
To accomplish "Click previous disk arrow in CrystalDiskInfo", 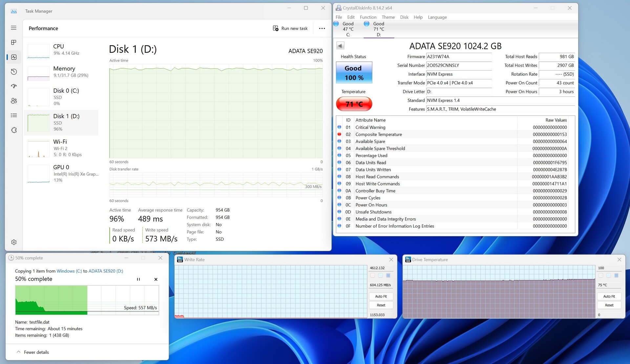I will click(x=340, y=46).
